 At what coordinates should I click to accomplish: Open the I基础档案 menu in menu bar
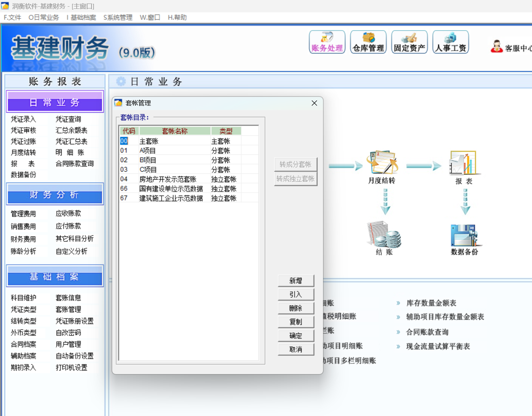click(81, 18)
